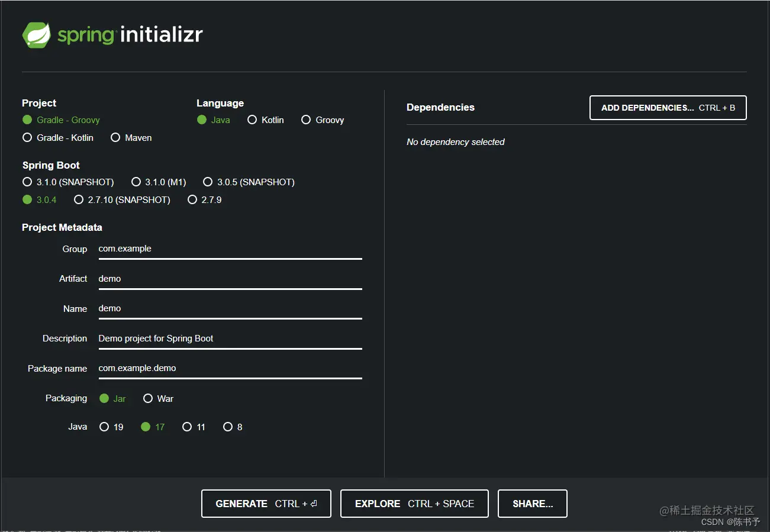Screen dimensions: 770x532
Task: Click the EXPLORE button
Action: click(414, 504)
